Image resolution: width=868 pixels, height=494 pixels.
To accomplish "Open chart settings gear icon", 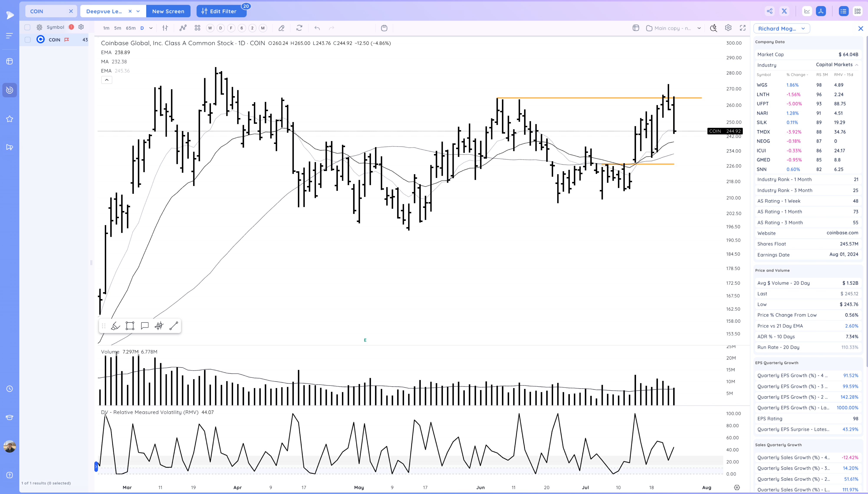I will click(728, 28).
